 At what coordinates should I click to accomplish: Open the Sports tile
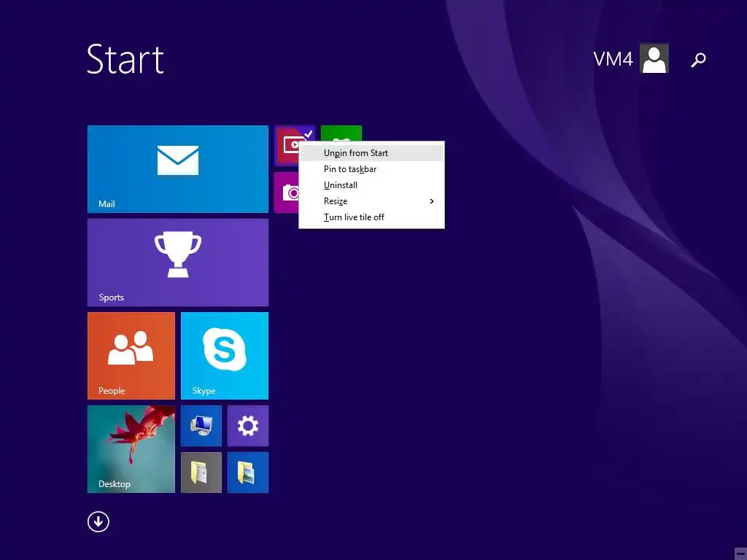coord(178,262)
